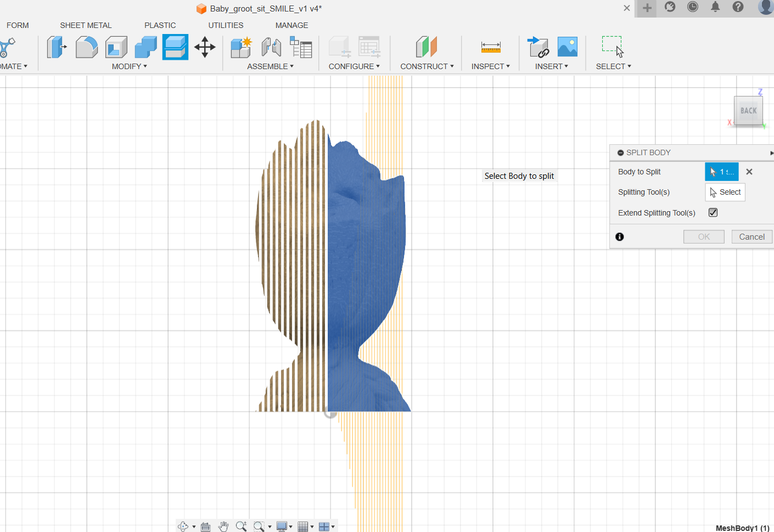Activate the Pan hand tool

tap(223, 527)
